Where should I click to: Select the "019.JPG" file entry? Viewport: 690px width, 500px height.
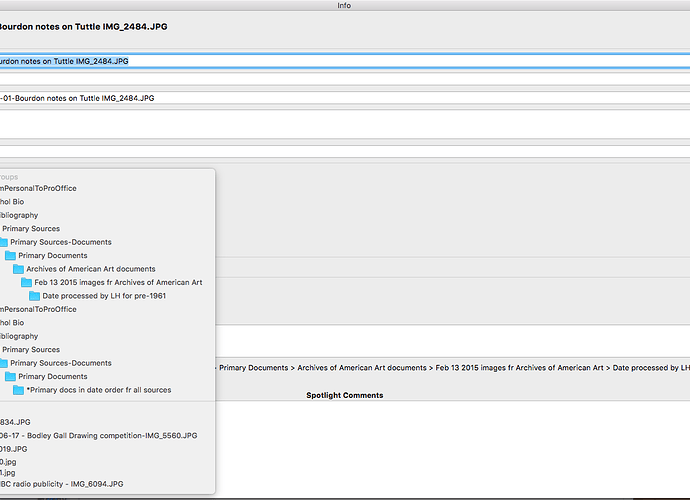click(14, 449)
